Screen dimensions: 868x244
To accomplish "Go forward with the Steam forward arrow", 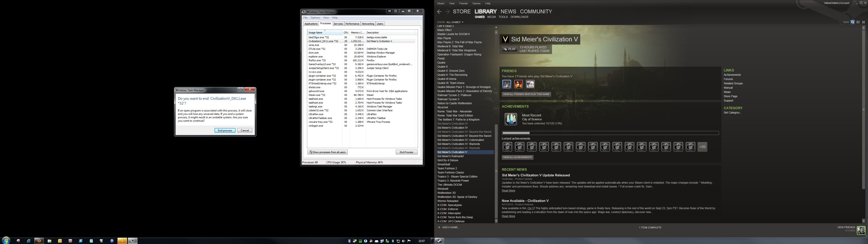I will tap(447, 12).
